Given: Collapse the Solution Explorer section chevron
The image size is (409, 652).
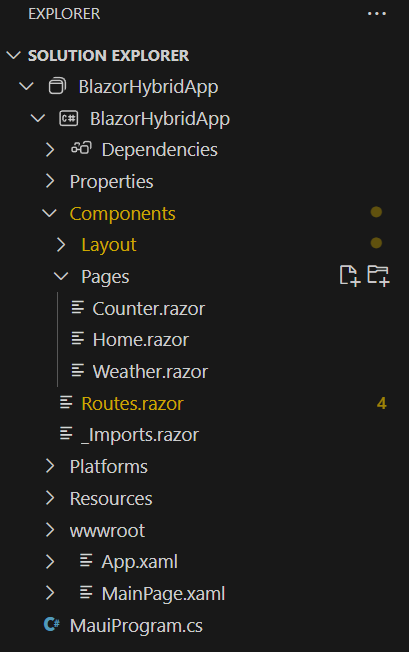Looking at the screenshot, I should coord(14,55).
